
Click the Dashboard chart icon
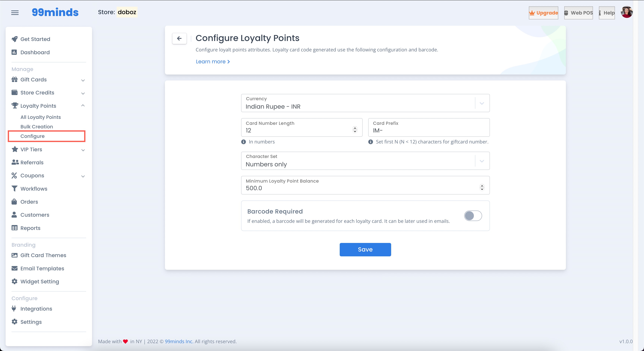tap(14, 52)
